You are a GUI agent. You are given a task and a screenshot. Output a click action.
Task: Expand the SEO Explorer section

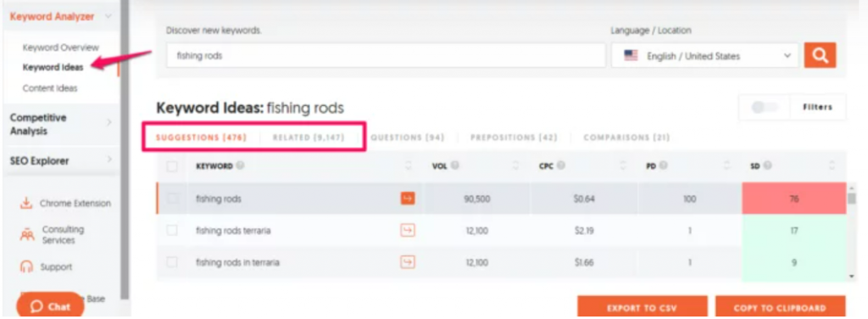[x=108, y=160]
